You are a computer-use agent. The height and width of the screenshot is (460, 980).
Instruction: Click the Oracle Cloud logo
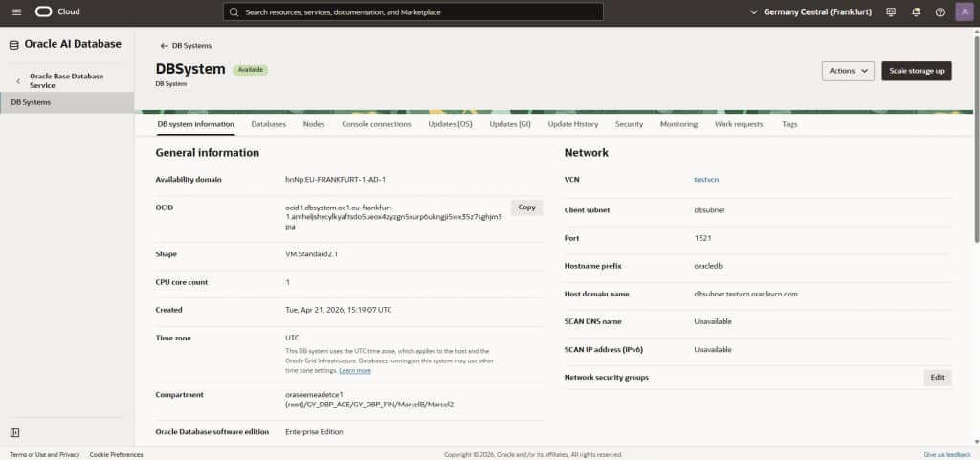(57, 11)
